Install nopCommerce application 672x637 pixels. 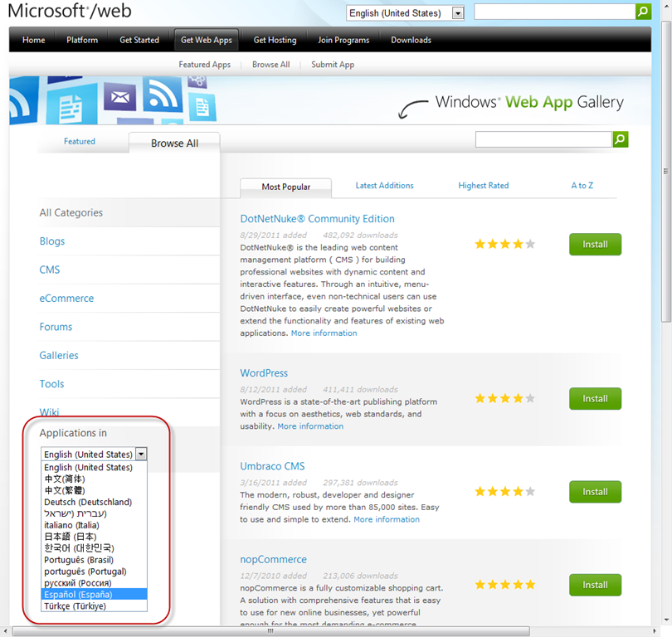(x=595, y=585)
